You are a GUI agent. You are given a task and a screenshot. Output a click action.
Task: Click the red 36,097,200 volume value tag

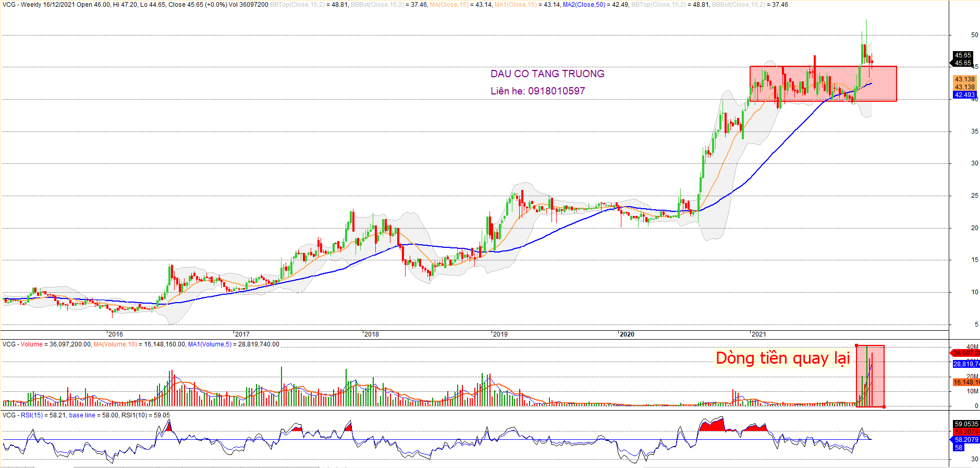pos(966,353)
